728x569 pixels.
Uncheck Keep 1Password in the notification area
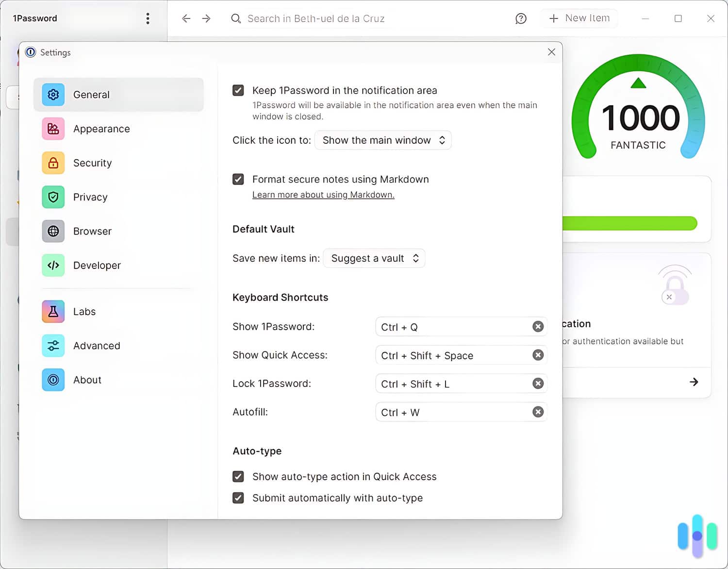238,90
